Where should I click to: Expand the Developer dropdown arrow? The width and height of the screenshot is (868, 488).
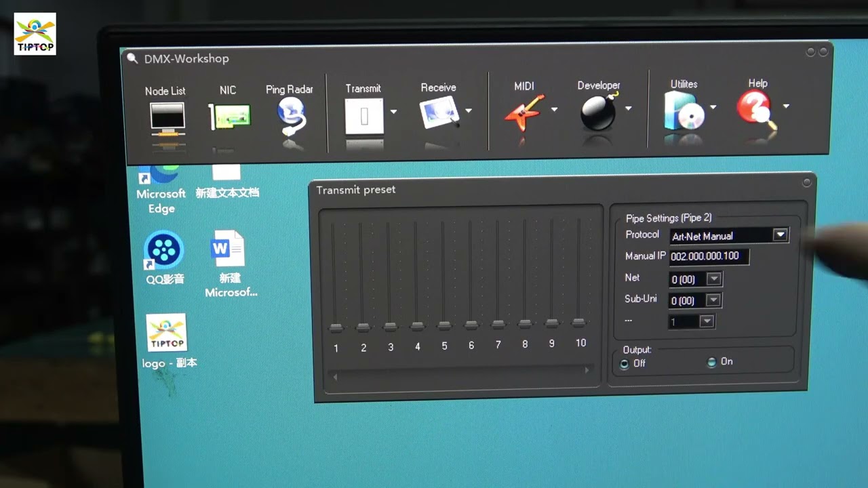pos(628,108)
